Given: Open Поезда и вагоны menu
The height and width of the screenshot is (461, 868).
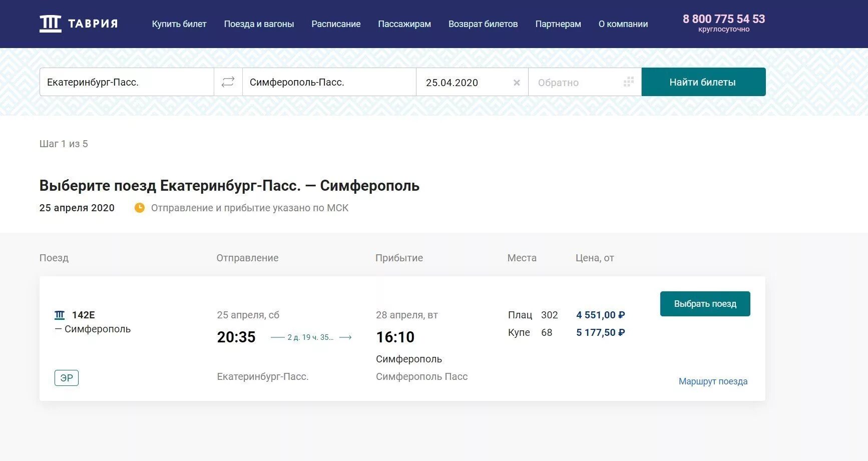Looking at the screenshot, I should [x=259, y=24].
